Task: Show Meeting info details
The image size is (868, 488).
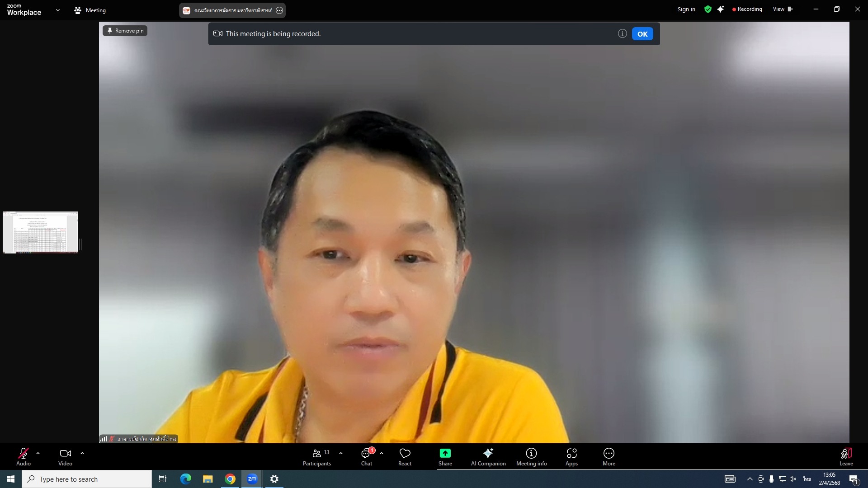Action: pyautogui.click(x=531, y=456)
